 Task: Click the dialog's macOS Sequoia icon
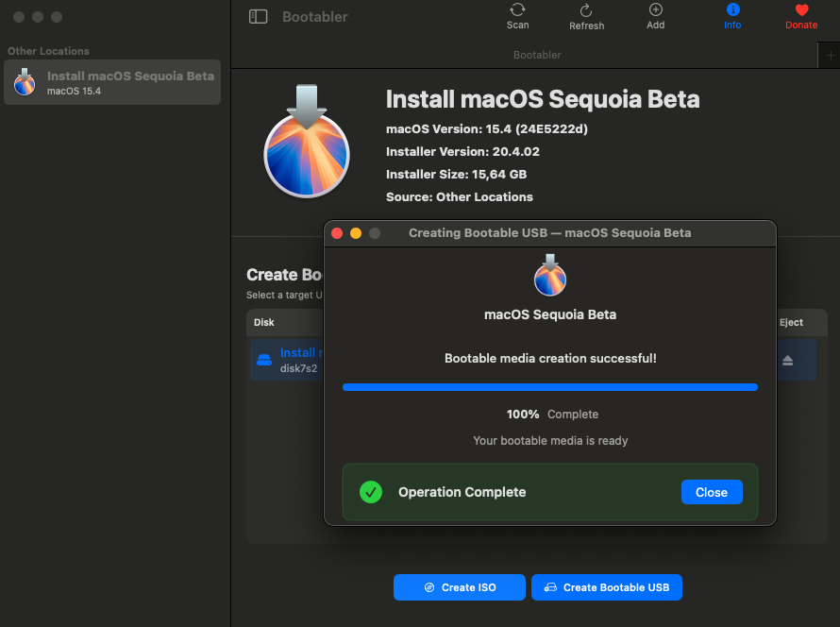point(550,276)
